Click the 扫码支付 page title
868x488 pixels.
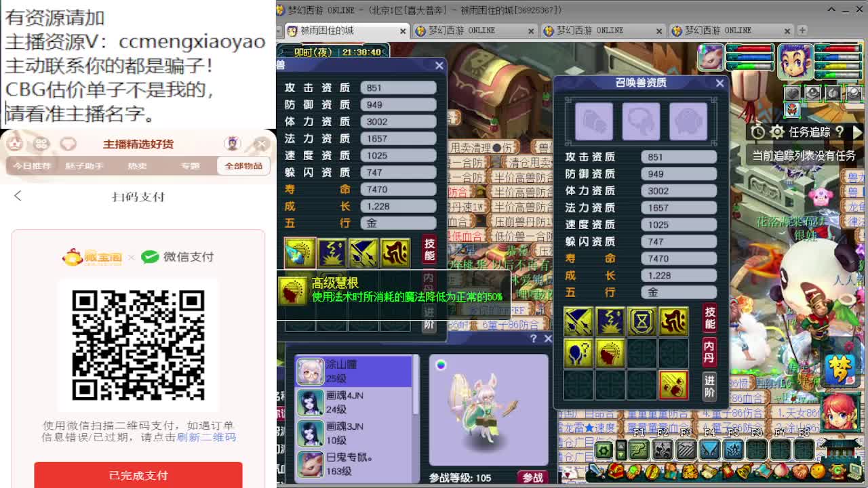pyautogui.click(x=138, y=197)
